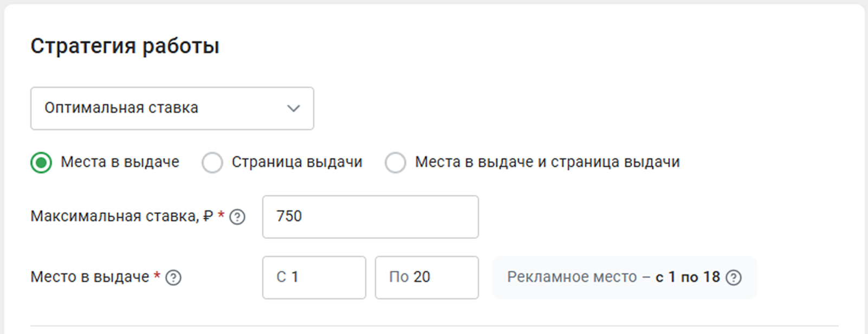Viewport: 868px width, 334px height.
Task: Choose the Страница выдачи radio option
Action: pos(212,163)
